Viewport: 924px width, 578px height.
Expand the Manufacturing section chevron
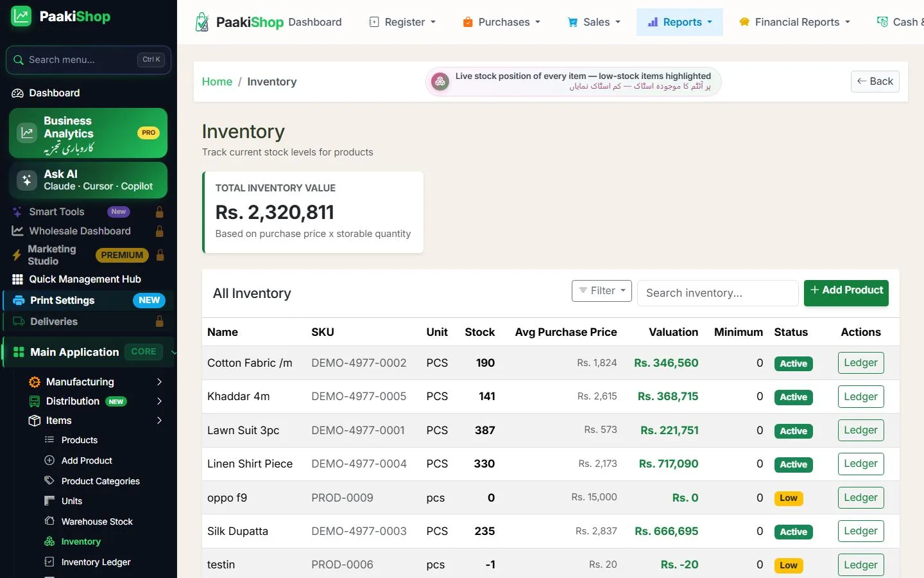coord(159,382)
